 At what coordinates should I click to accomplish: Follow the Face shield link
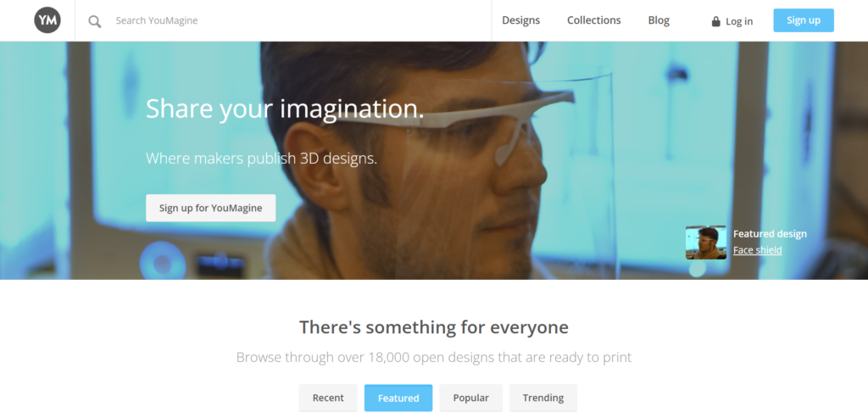pyautogui.click(x=757, y=250)
